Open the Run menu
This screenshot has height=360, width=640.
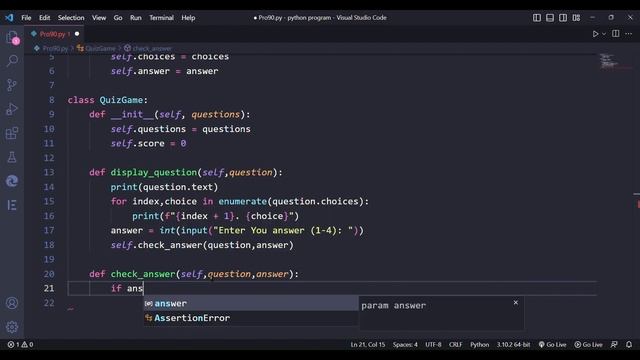(x=136, y=18)
